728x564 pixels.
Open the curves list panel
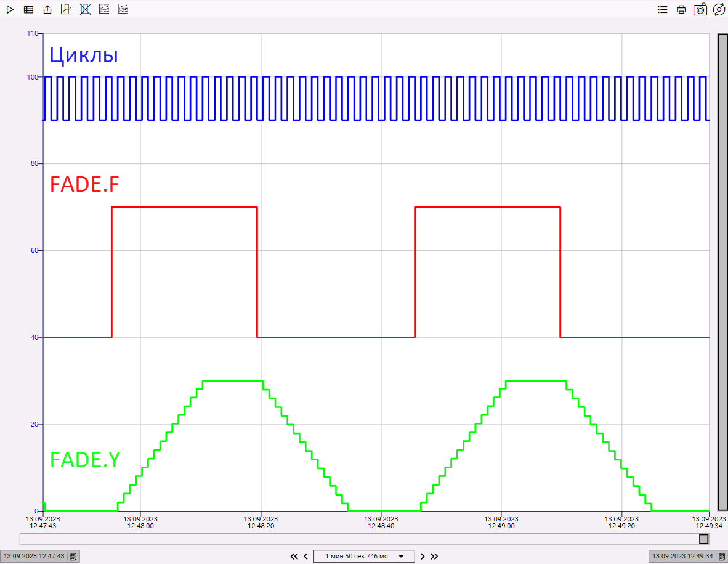662,9
